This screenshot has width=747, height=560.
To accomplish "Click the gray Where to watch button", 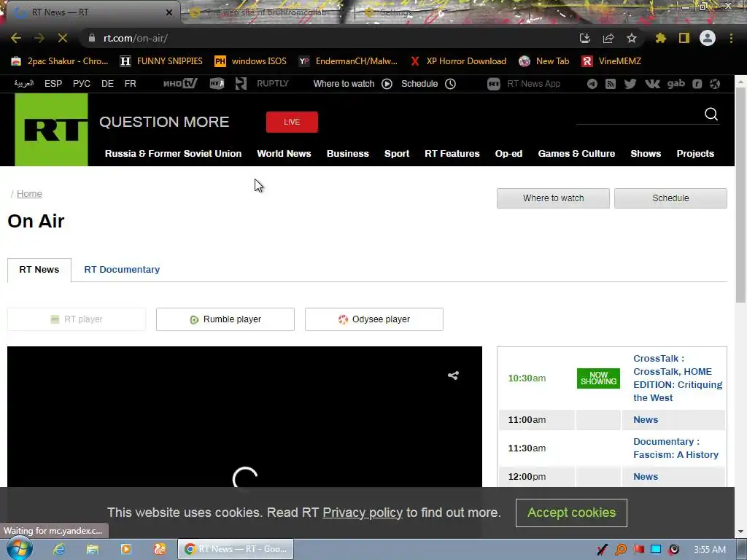I will (x=553, y=198).
